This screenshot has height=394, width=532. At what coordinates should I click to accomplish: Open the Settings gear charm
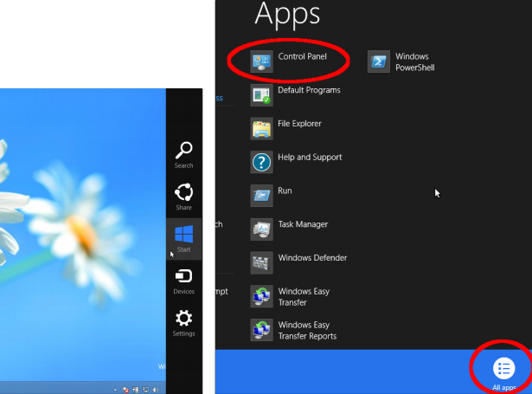[x=183, y=323]
